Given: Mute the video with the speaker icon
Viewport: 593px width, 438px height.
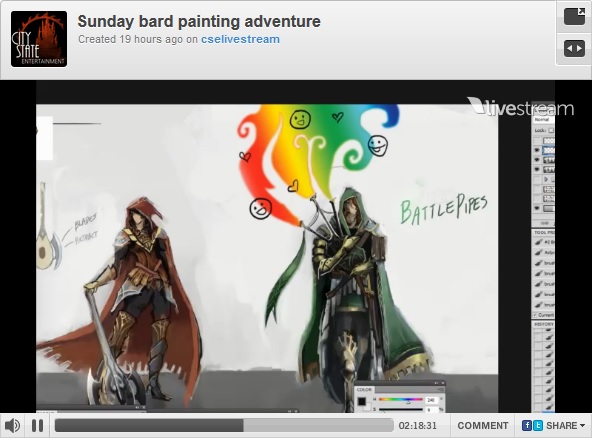Looking at the screenshot, I should (x=12, y=426).
